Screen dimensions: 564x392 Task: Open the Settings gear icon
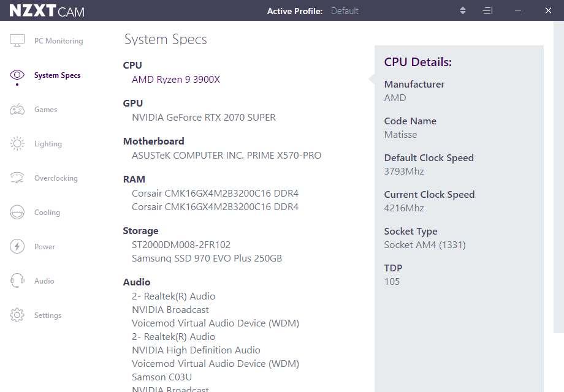[x=17, y=315]
